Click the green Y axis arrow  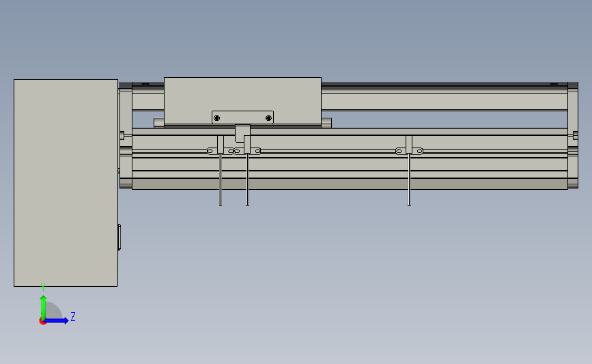click(x=44, y=307)
